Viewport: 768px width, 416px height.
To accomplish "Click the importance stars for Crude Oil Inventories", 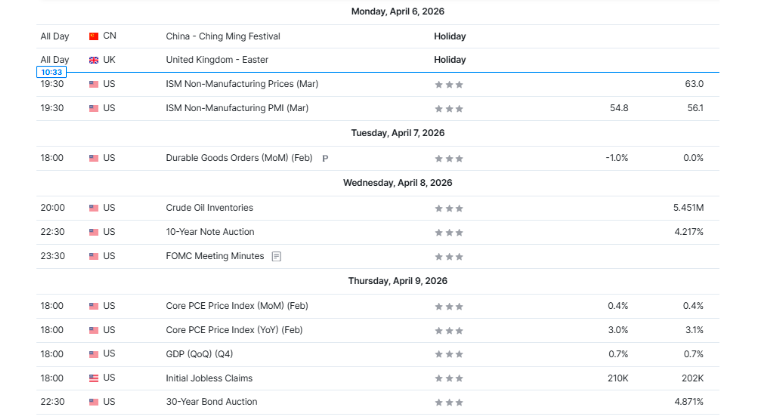I will pyautogui.click(x=448, y=208).
